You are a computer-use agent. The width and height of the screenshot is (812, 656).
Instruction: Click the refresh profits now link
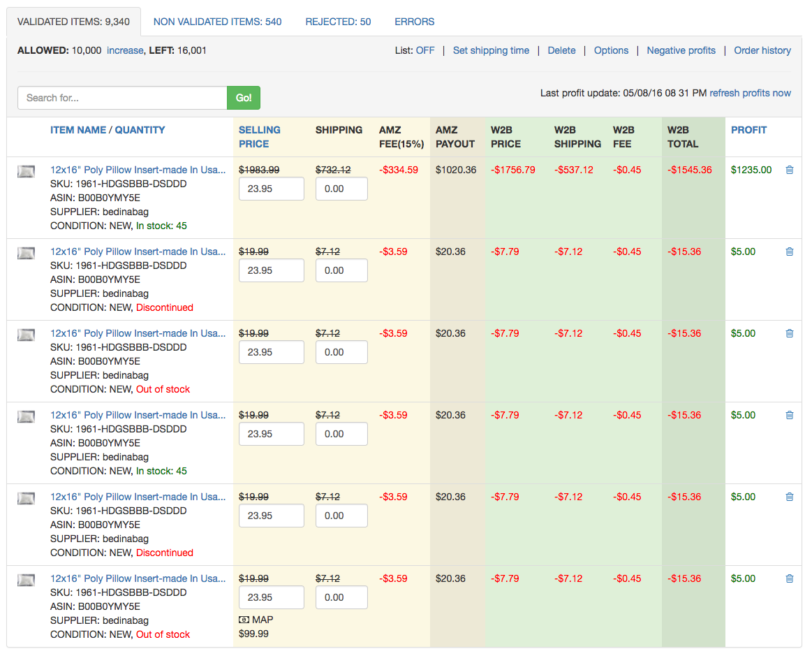(750, 93)
